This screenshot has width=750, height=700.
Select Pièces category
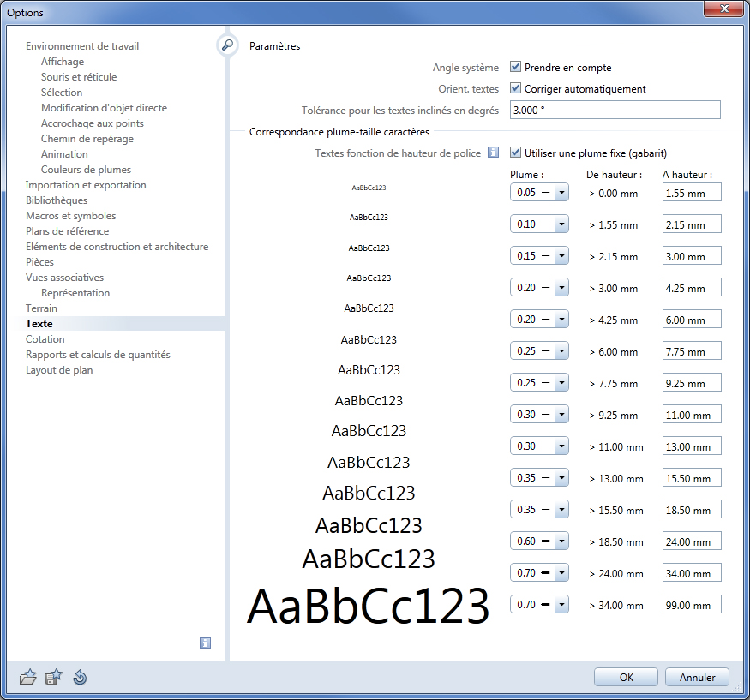pyautogui.click(x=39, y=262)
